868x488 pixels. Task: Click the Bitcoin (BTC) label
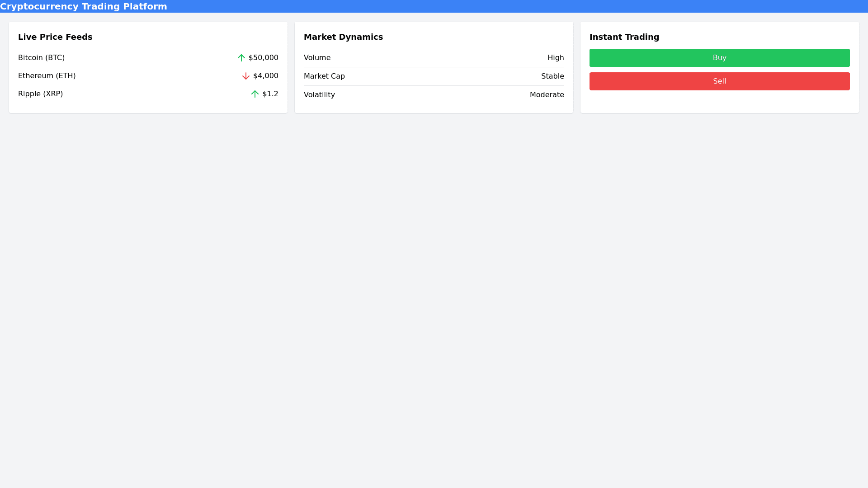[41, 58]
